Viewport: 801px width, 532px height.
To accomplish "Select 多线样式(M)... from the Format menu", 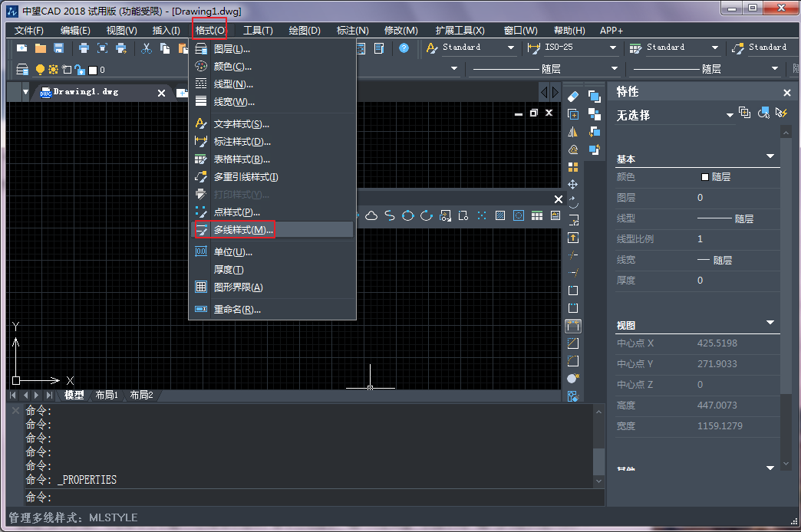I will [242, 230].
